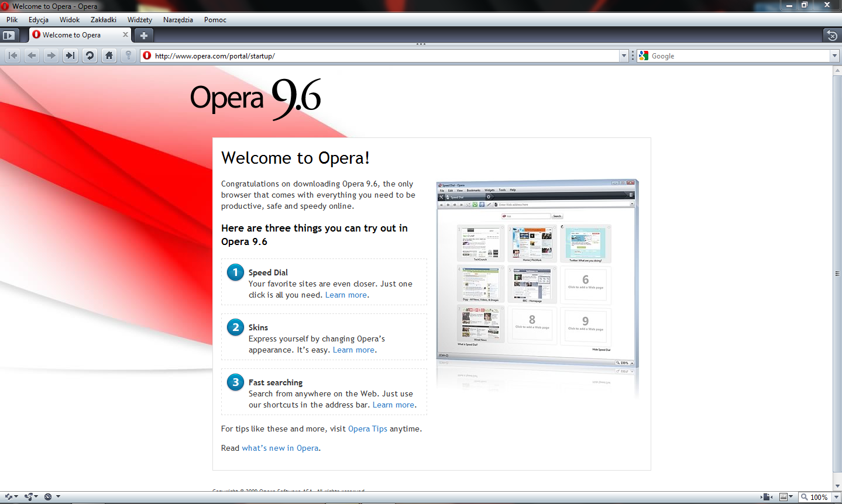The width and height of the screenshot is (842, 504).
Task: Reload the current page
Action: click(x=90, y=56)
